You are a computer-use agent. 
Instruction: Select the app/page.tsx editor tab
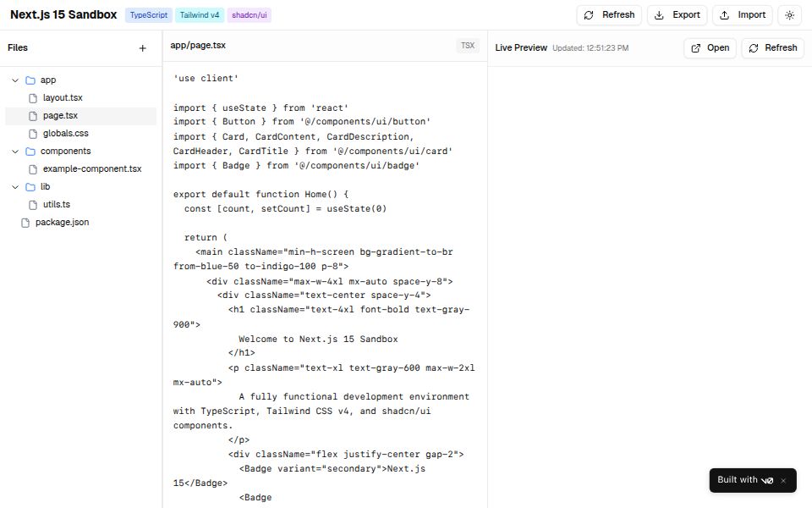pos(198,45)
